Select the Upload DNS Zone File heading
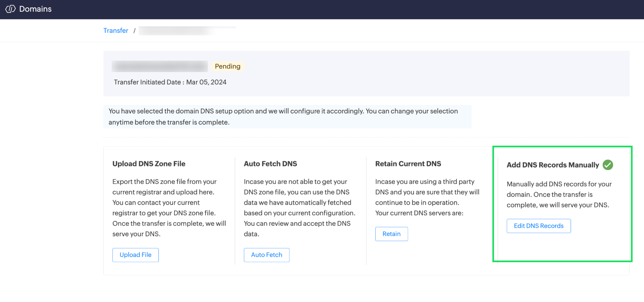The height and width of the screenshot is (302, 644). pos(149,164)
